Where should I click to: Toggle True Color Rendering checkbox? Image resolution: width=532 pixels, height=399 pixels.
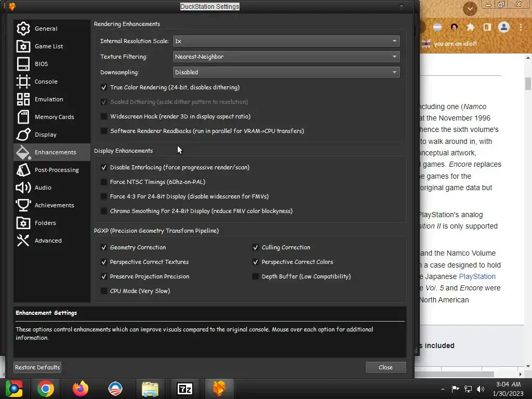pos(104,87)
